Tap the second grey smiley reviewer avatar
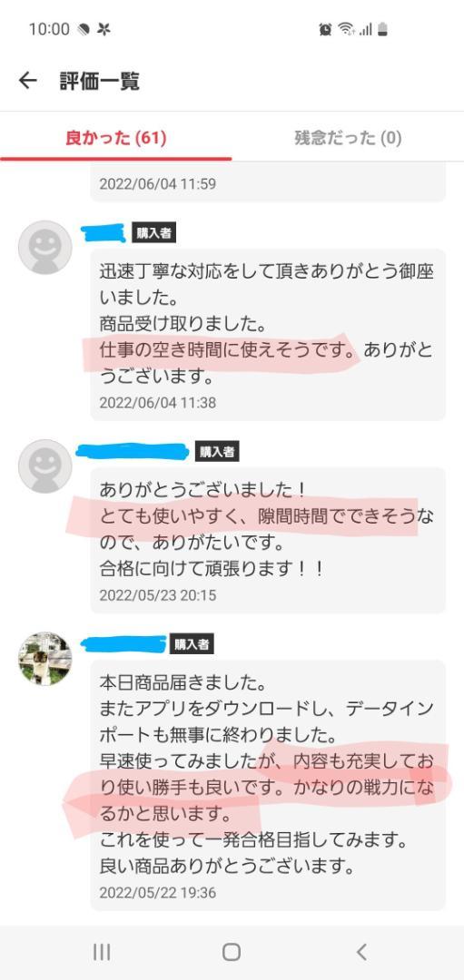The width and height of the screenshot is (464, 980). (x=45, y=466)
